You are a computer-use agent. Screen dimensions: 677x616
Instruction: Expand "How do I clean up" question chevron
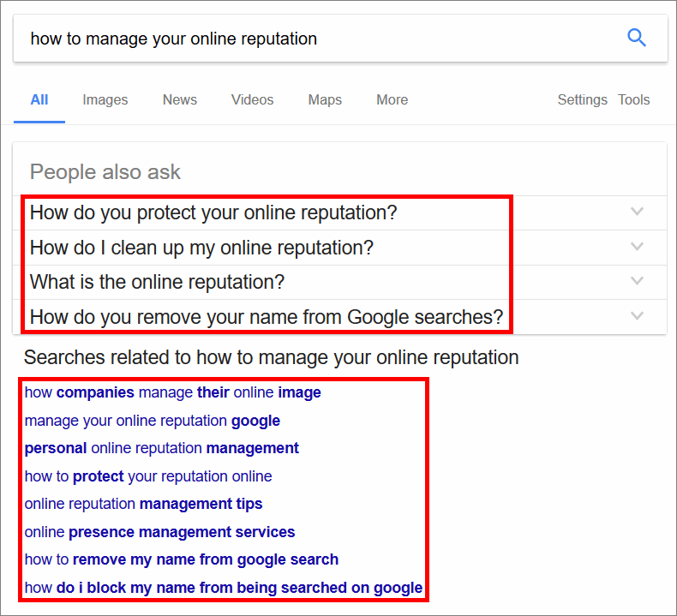637,247
